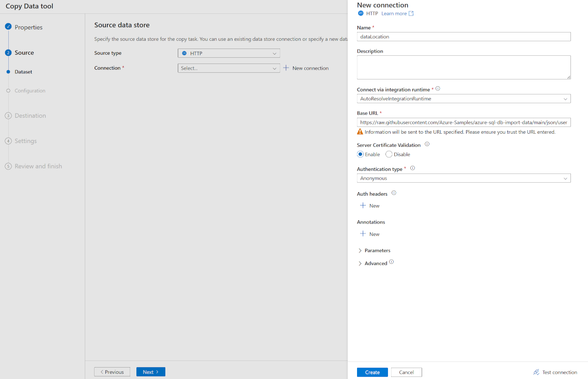Open the Authentication type dropdown
The height and width of the screenshot is (379, 588).
pos(463,178)
